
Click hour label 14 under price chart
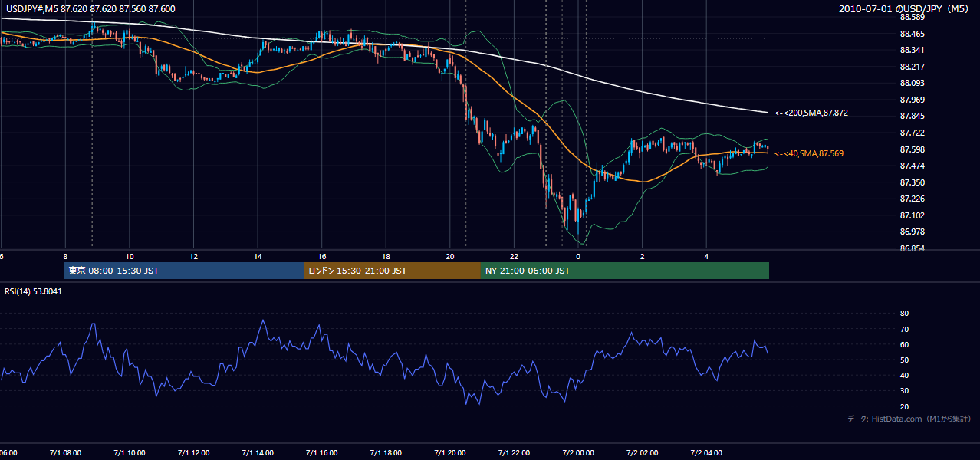(x=258, y=257)
